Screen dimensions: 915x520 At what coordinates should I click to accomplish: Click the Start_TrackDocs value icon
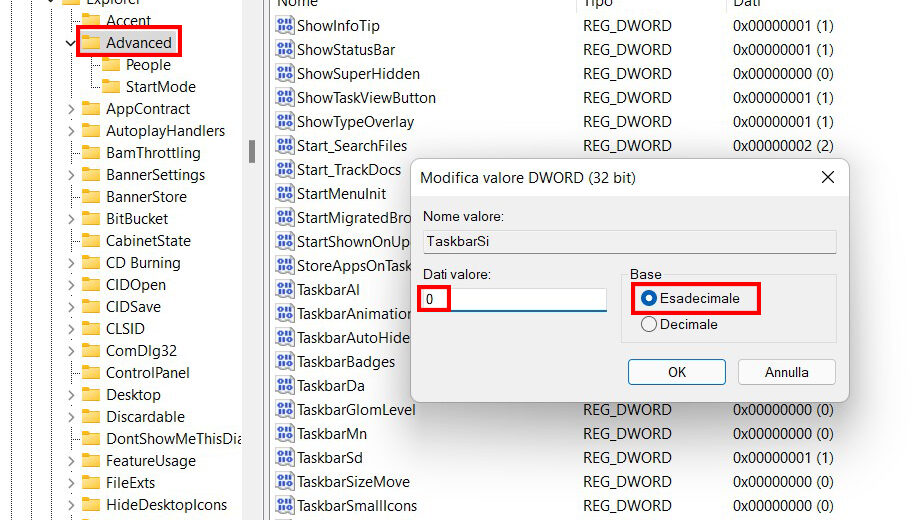pyautogui.click(x=285, y=169)
